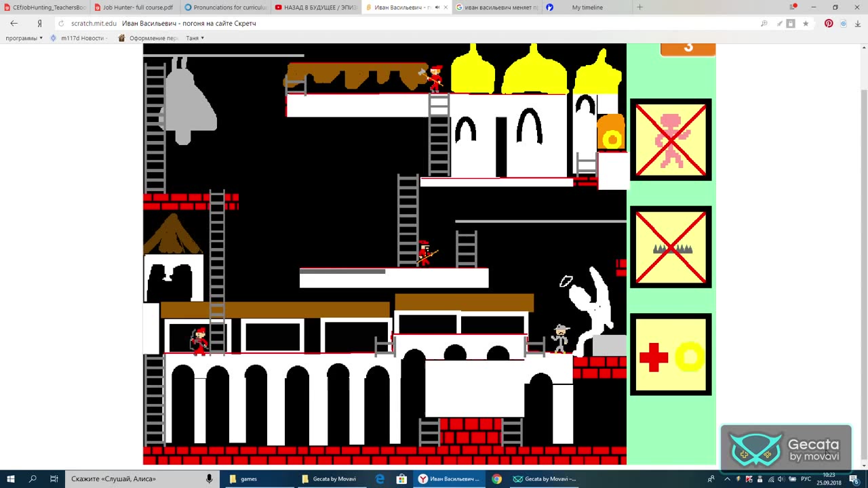868x488 pixels.
Task: Click the page vertical scrollbar
Action: pos(864,254)
